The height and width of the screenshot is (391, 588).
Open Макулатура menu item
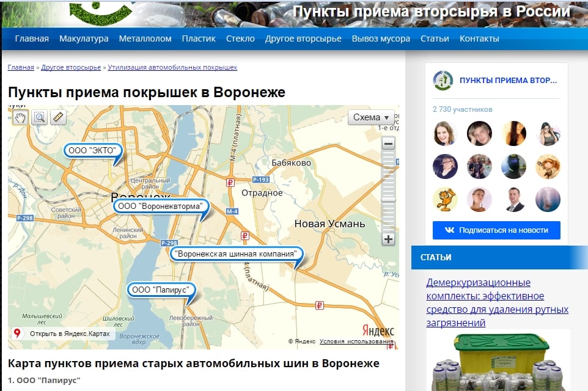click(84, 38)
